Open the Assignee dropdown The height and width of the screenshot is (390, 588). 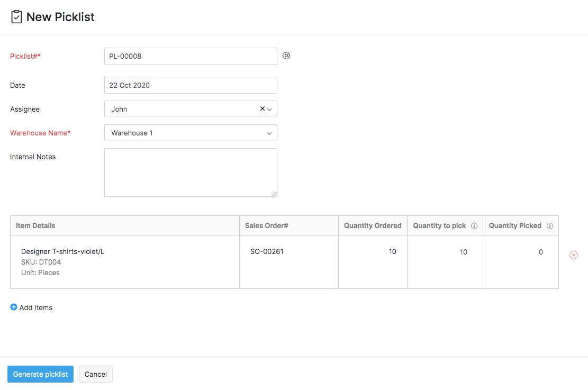pyautogui.click(x=269, y=108)
